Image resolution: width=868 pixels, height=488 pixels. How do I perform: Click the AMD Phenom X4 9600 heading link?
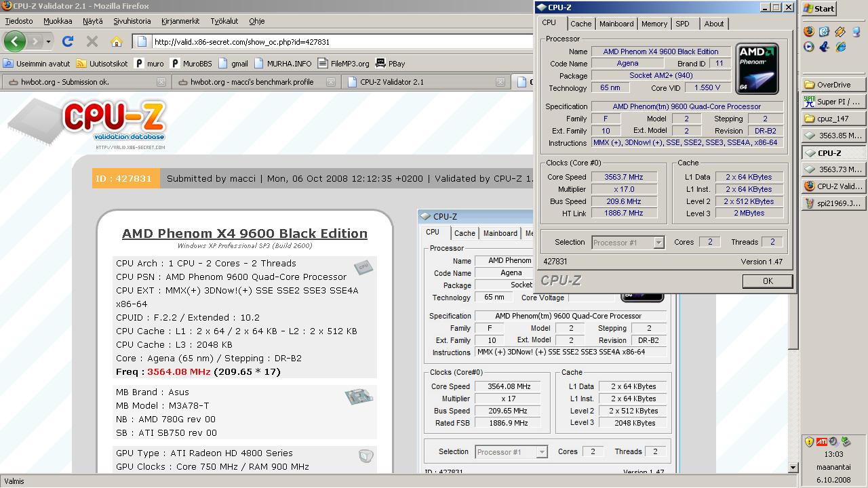(x=245, y=233)
